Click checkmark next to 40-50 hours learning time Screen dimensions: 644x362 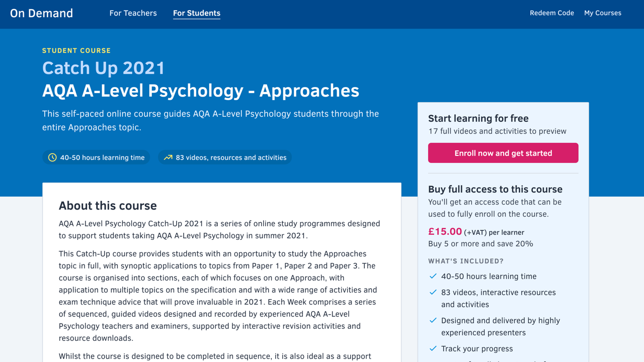pyautogui.click(x=433, y=276)
